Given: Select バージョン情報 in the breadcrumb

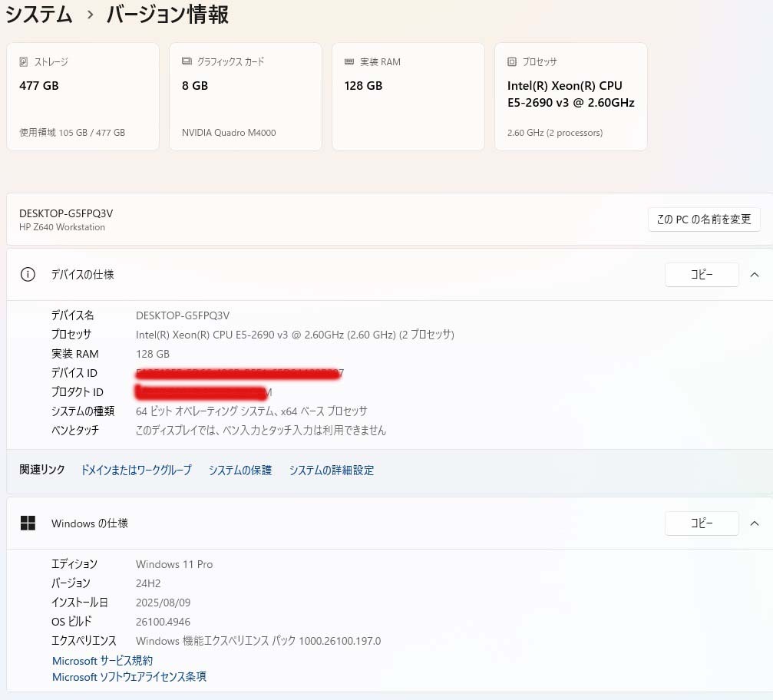Looking at the screenshot, I should coord(166,15).
